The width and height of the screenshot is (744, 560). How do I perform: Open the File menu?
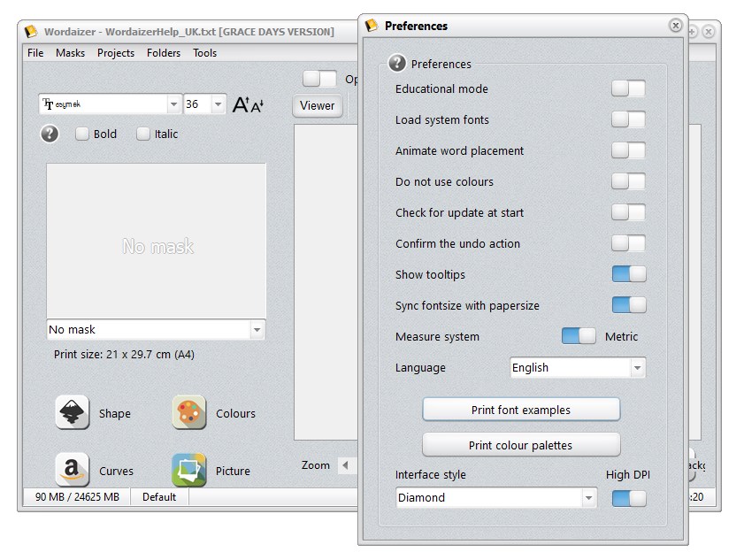click(35, 53)
